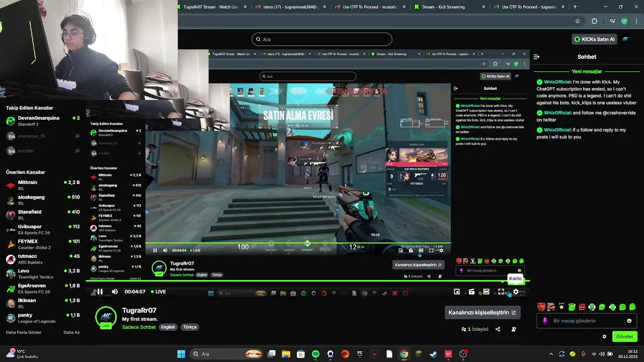Image resolution: width=644 pixels, height=362 pixels.
Task: Open EgeArseven recommended channel
Action: coord(43,288)
